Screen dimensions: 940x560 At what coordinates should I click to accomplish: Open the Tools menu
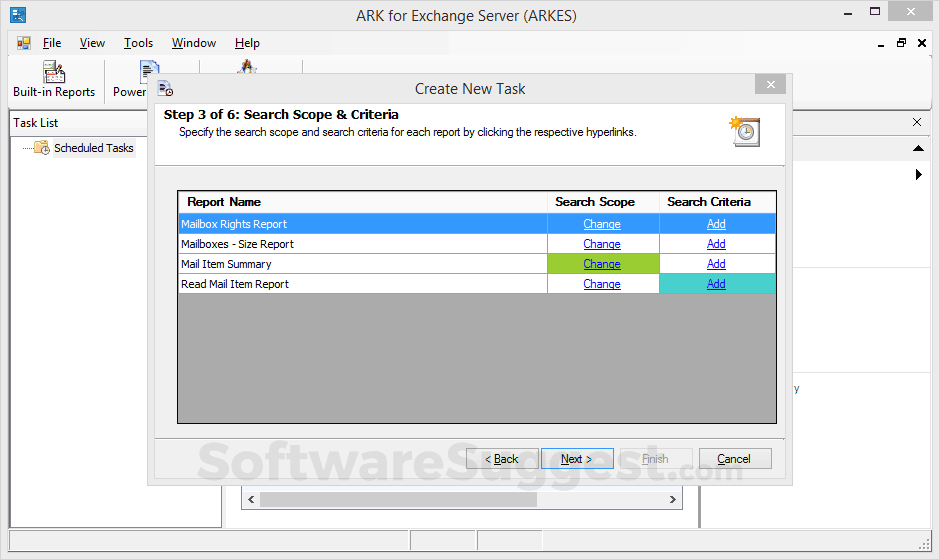138,43
